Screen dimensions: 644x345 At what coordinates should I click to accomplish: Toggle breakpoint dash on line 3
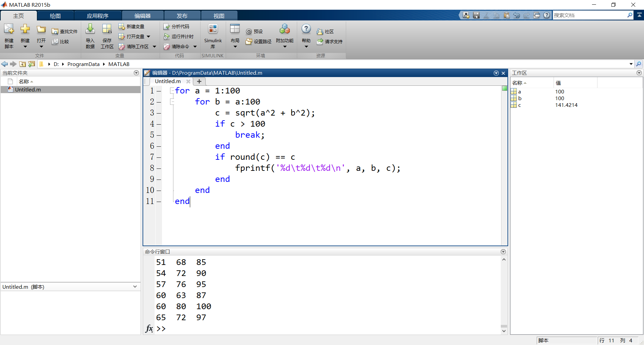pos(159,113)
